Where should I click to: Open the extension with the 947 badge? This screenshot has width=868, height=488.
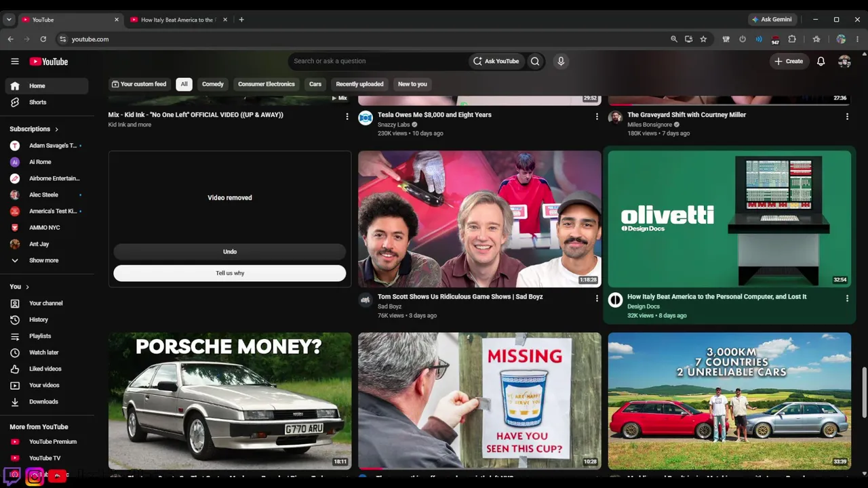tap(775, 39)
